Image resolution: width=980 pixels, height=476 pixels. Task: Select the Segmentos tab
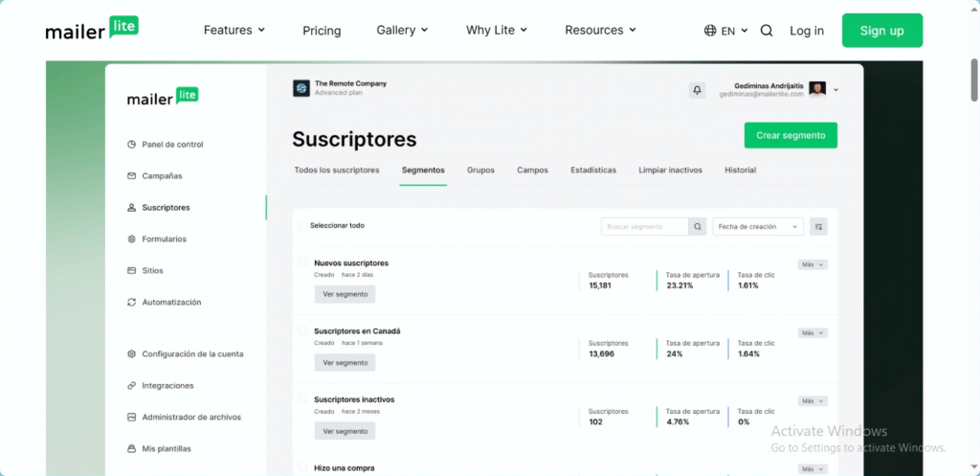[x=423, y=170]
